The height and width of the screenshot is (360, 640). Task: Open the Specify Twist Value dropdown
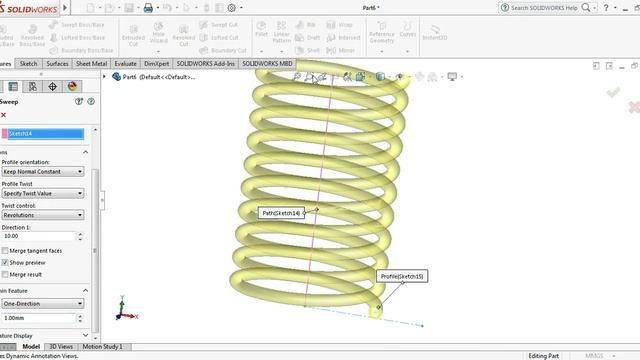(x=43, y=193)
